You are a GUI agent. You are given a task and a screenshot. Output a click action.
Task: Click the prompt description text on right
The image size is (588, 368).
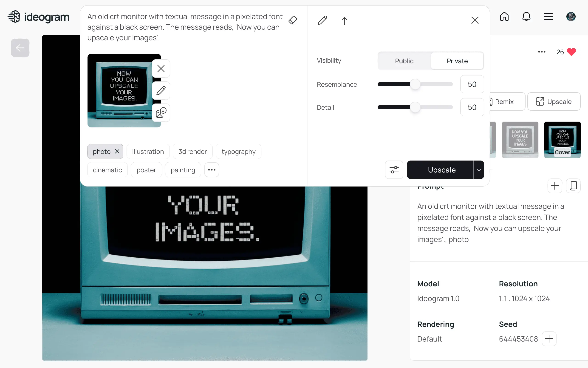point(491,223)
